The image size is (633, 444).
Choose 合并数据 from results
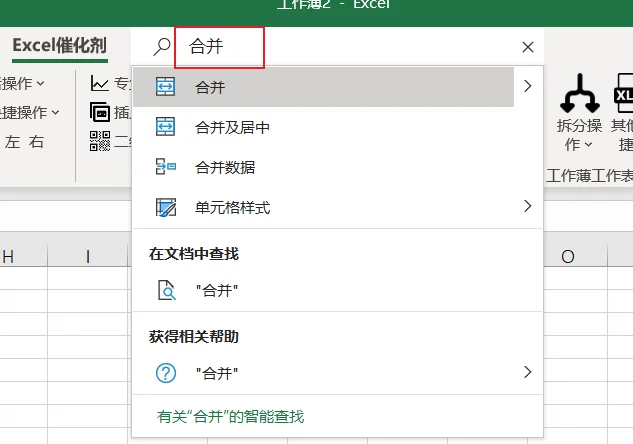tap(337, 167)
